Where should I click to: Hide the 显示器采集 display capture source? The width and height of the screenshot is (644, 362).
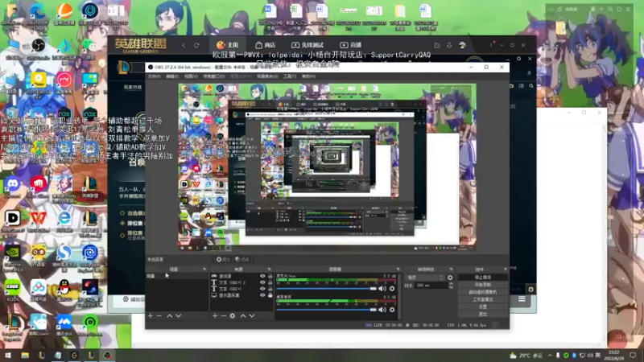[262, 295]
